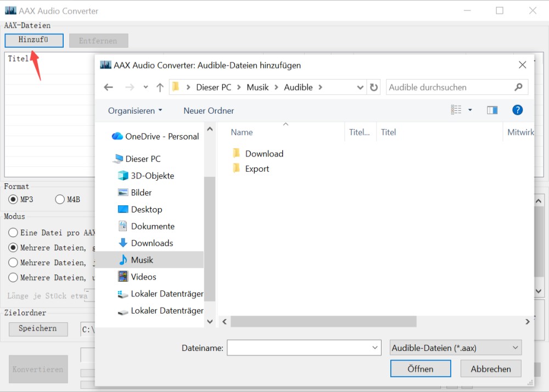Select OneDrive - Personal in navigation pane

click(x=155, y=136)
